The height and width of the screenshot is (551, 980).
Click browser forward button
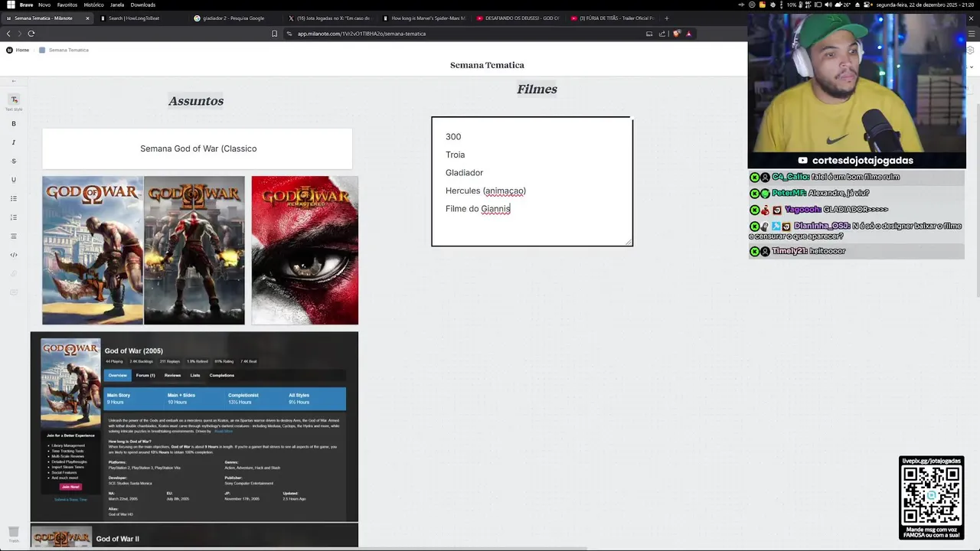[19, 34]
